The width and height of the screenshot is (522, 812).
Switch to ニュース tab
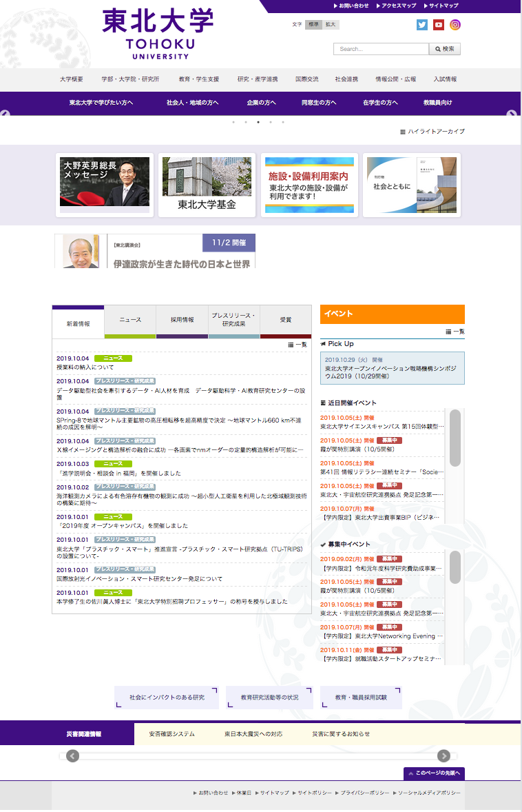130,321
